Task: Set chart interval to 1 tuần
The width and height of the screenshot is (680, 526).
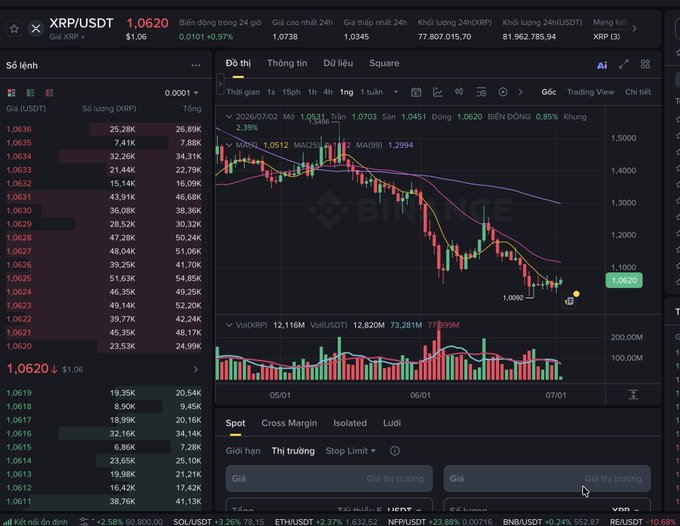Action: 372,92
